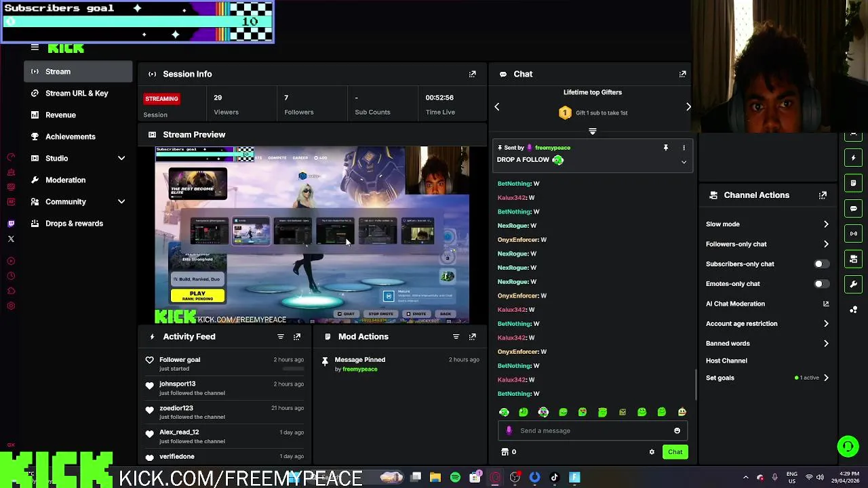Viewport: 868px width, 488px height.
Task: Expand the Studio submenu chevron
Action: tap(121, 158)
